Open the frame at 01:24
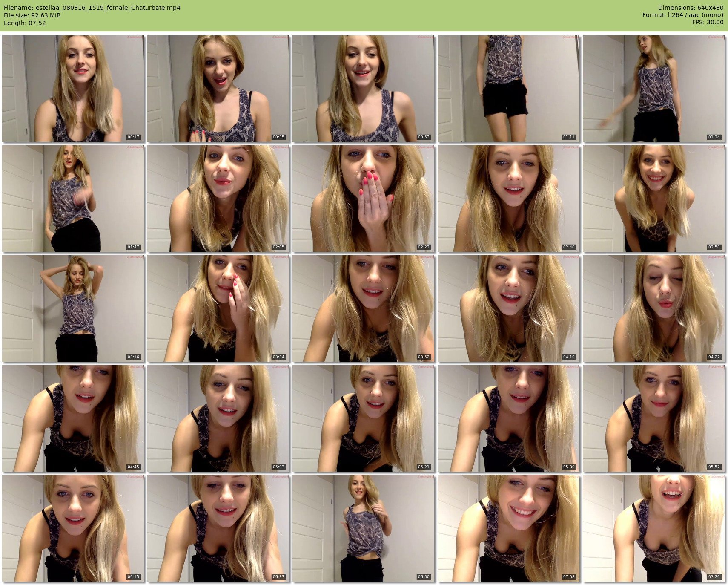This screenshot has width=728, height=585. click(x=654, y=89)
